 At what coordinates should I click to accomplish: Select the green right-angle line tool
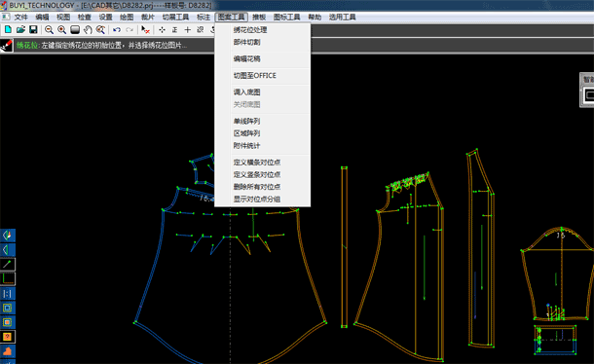pyautogui.click(x=8, y=278)
